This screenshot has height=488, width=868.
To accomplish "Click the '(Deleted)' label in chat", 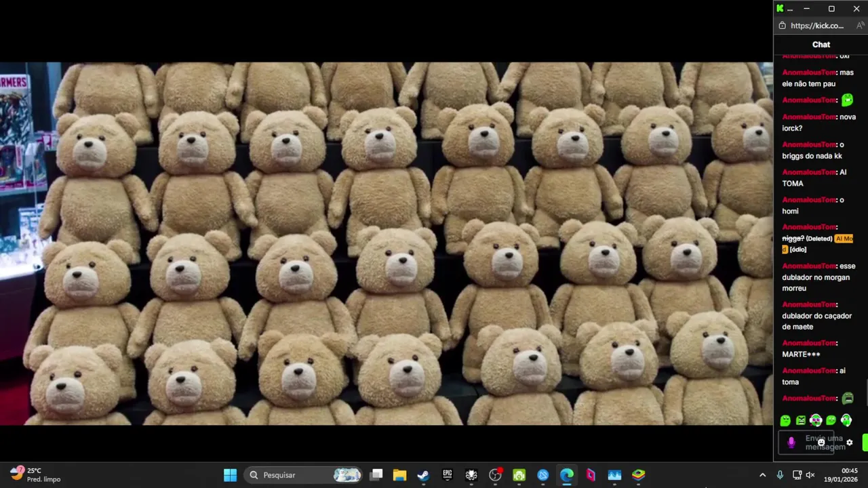I will 819,239.
